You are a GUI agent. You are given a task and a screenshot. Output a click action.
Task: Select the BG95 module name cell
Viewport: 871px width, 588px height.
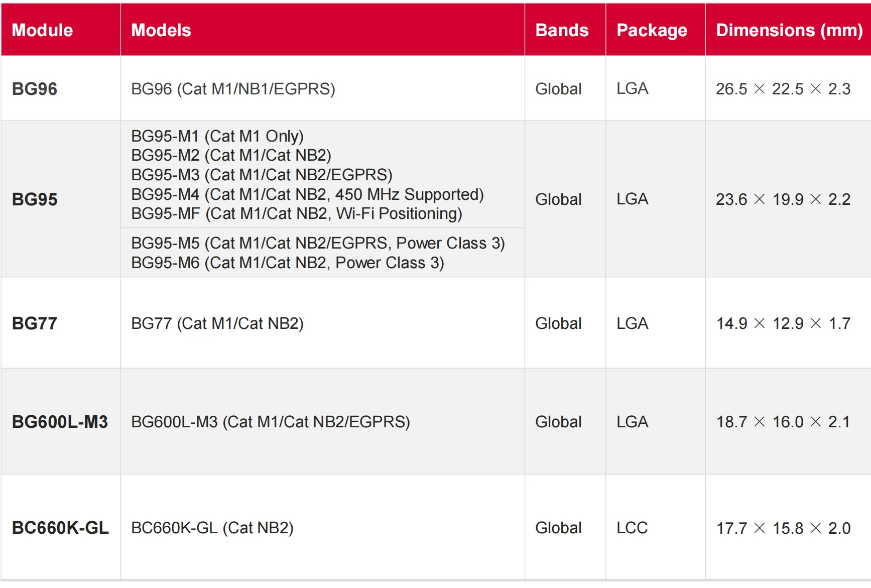tap(35, 199)
